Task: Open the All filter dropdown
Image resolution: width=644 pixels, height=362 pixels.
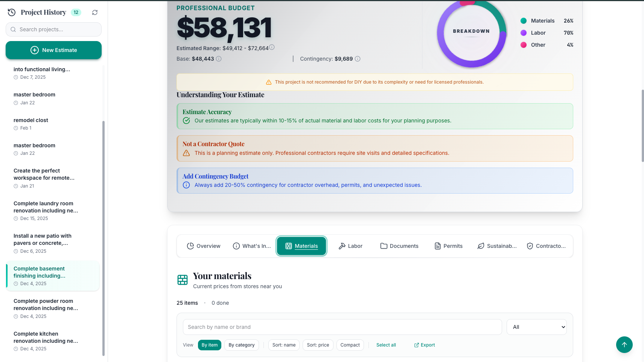Action: tap(536, 327)
